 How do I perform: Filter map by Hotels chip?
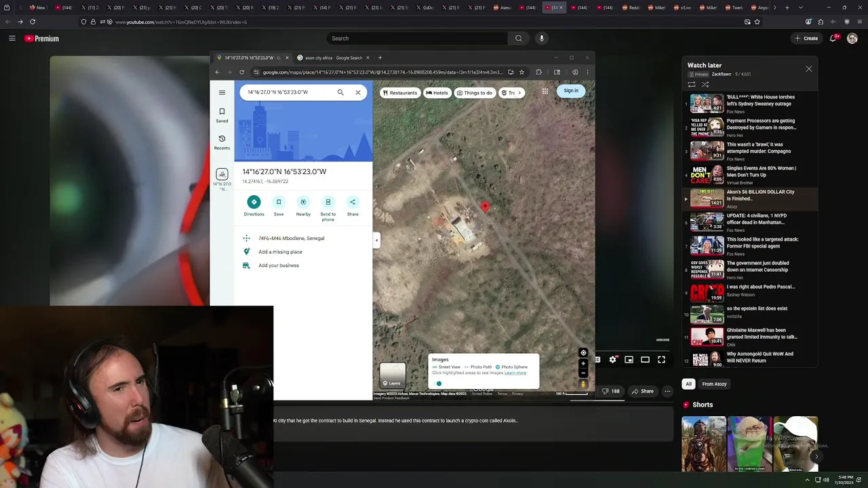(x=437, y=93)
